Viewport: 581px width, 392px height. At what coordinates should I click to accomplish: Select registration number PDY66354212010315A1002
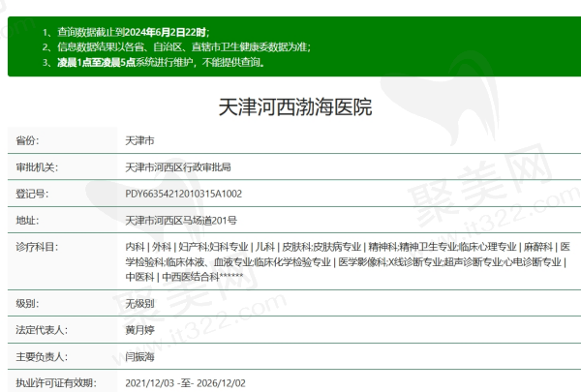tap(183, 194)
